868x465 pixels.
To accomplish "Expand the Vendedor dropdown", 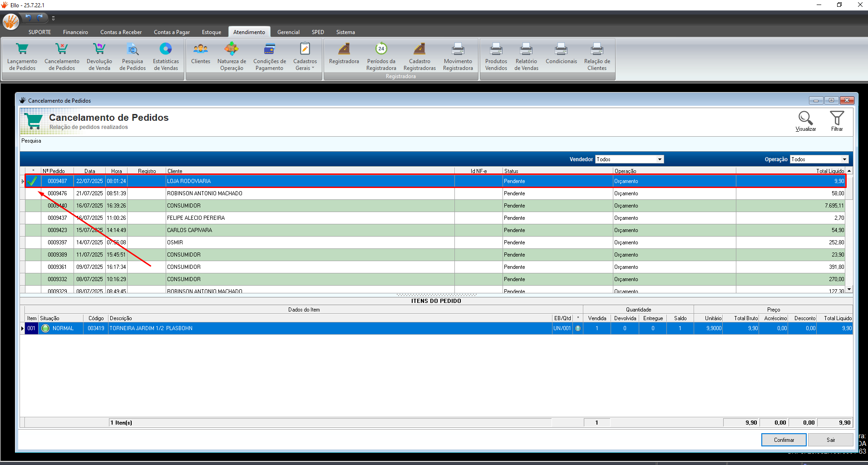I will click(x=660, y=159).
